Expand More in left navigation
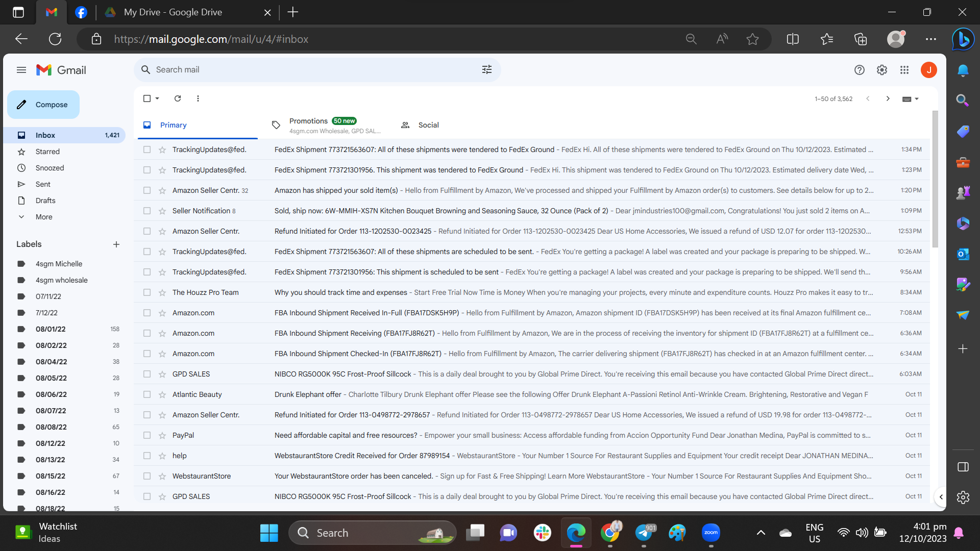The image size is (980, 551). 44,217
